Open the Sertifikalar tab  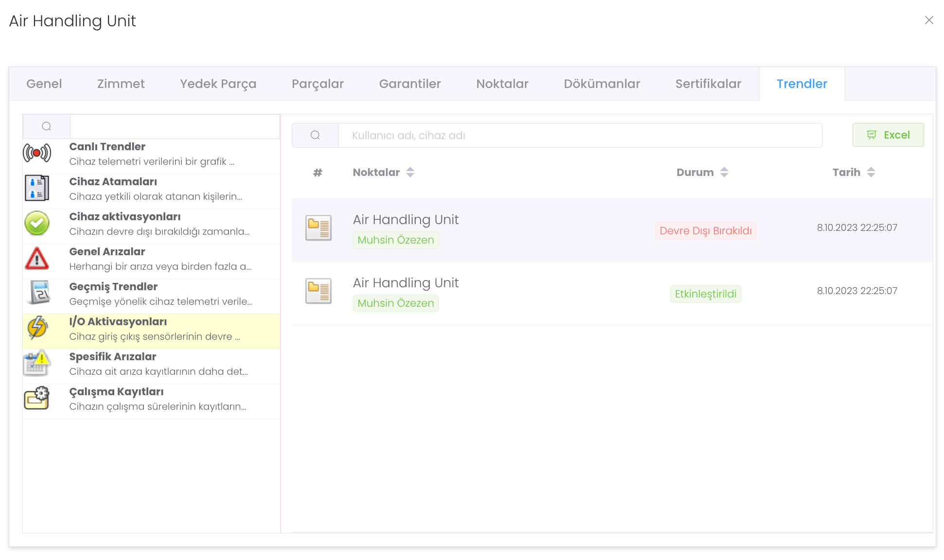coord(708,84)
